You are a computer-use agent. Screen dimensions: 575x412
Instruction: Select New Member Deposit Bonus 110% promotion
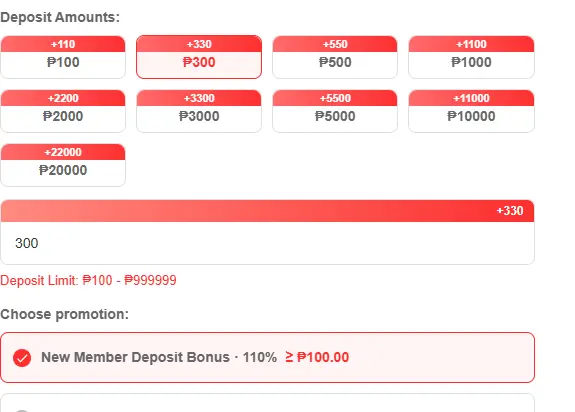[267, 357]
